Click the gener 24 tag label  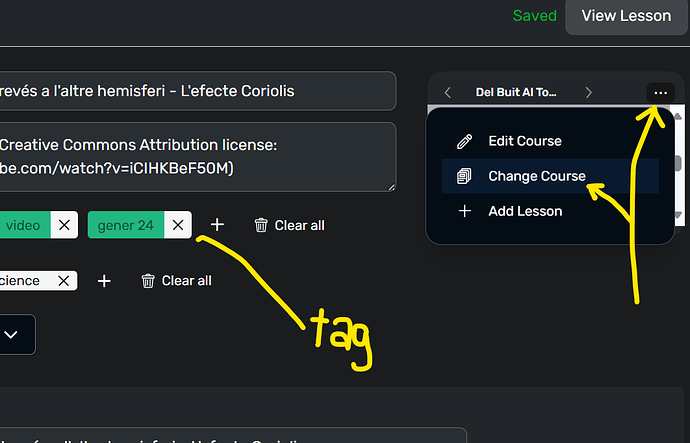(x=125, y=225)
